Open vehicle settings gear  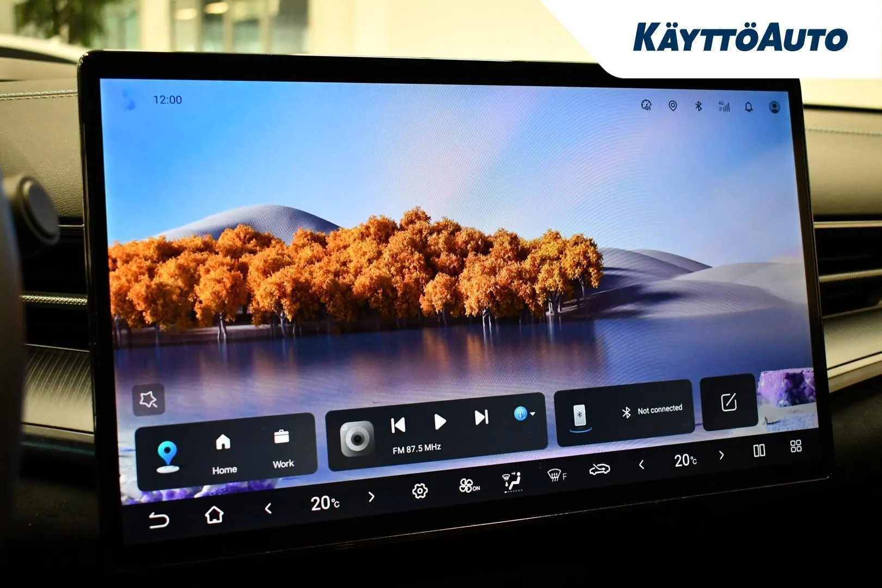click(420, 491)
